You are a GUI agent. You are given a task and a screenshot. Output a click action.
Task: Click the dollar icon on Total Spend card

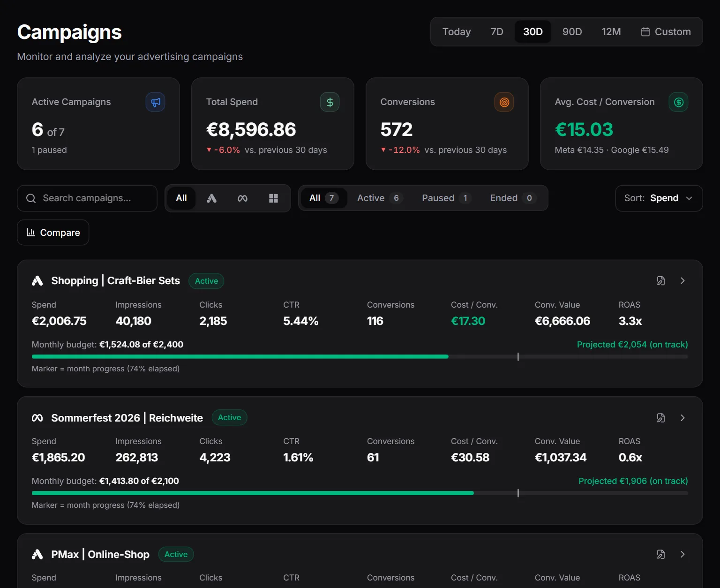coord(330,102)
